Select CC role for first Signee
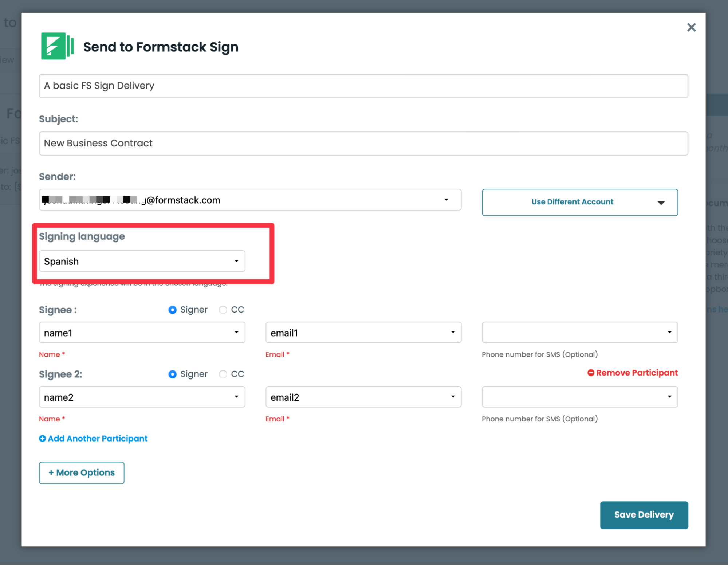 point(223,310)
